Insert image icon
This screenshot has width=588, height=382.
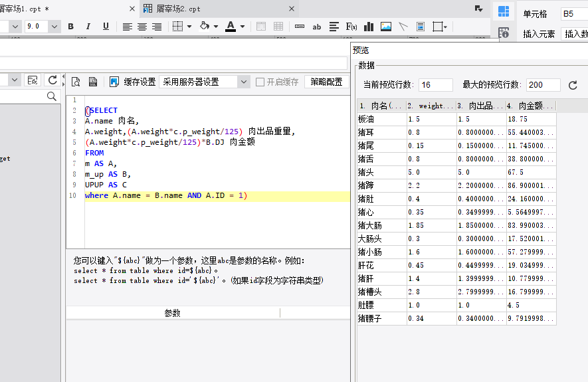[x=386, y=27]
